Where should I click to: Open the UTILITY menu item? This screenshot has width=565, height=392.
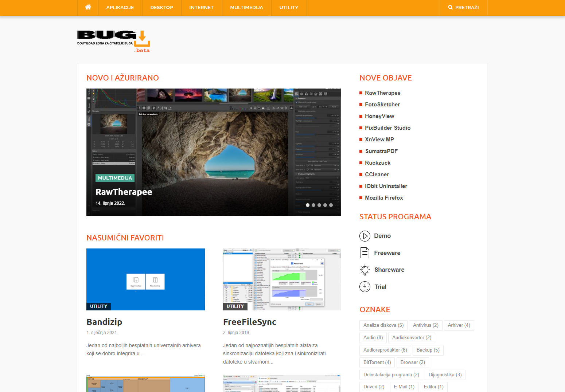coord(289,8)
